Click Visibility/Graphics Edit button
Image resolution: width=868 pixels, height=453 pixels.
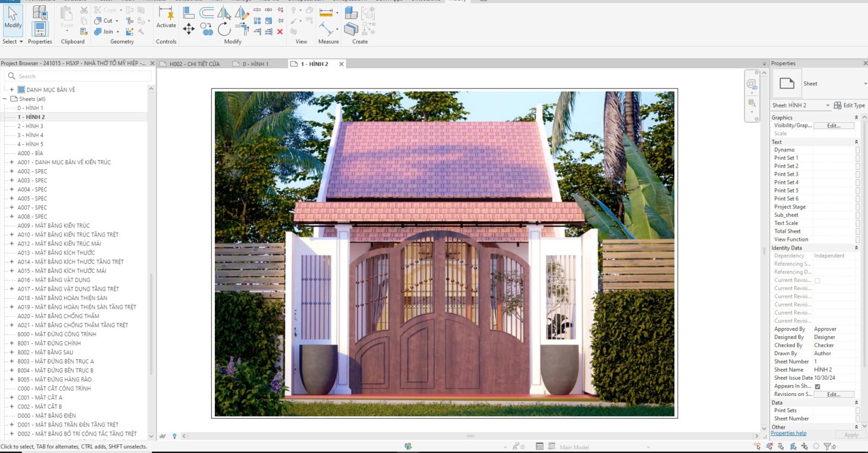tap(834, 126)
